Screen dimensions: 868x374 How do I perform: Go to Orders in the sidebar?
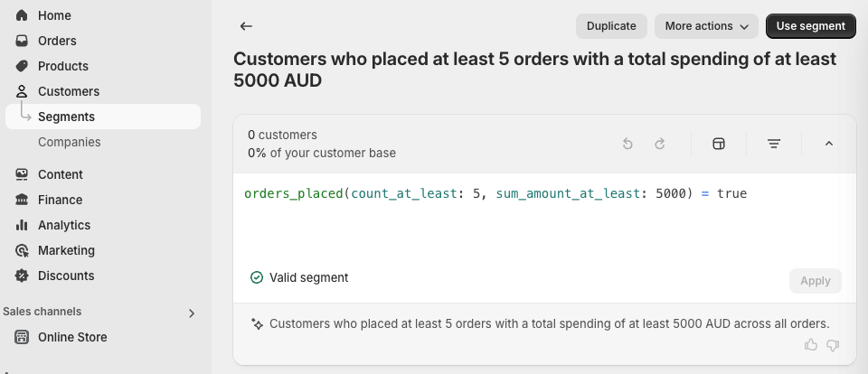pyautogui.click(x=57, y=41)
